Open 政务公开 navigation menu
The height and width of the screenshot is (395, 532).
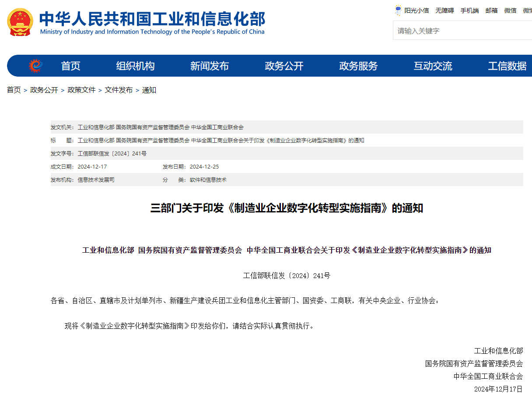tap(284, 66)
